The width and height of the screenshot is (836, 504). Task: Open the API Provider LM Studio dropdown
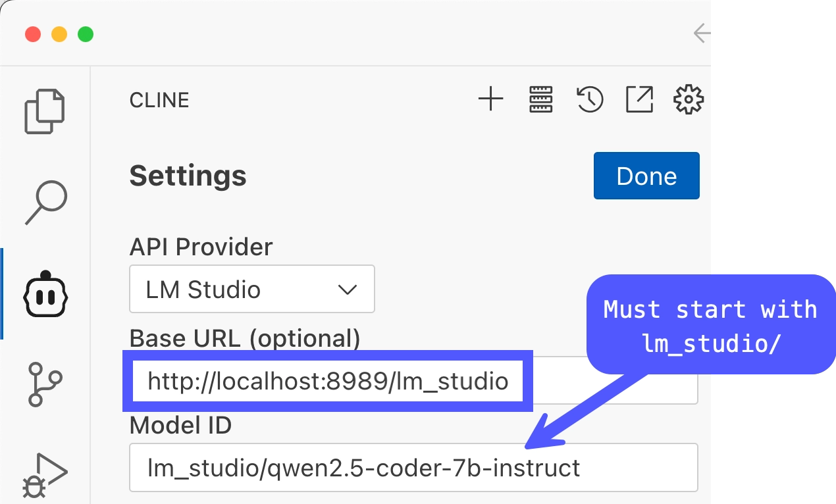[x=252, y=289]
